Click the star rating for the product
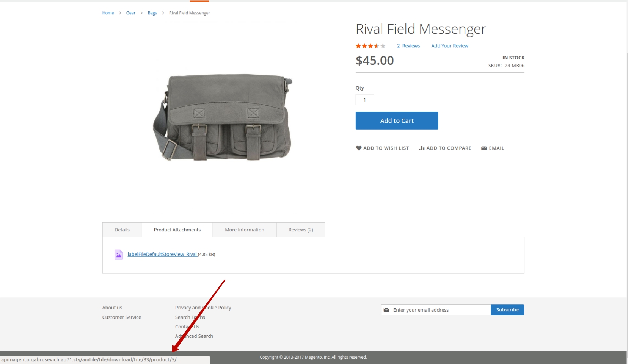 pos(370,46)
